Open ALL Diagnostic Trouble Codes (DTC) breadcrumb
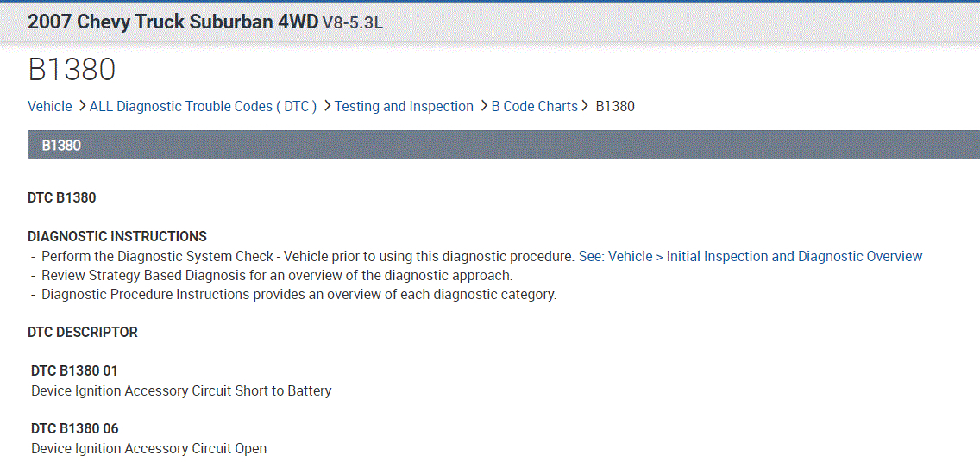The height and width of the screenshot is (474, 980). tap(203, 107)
